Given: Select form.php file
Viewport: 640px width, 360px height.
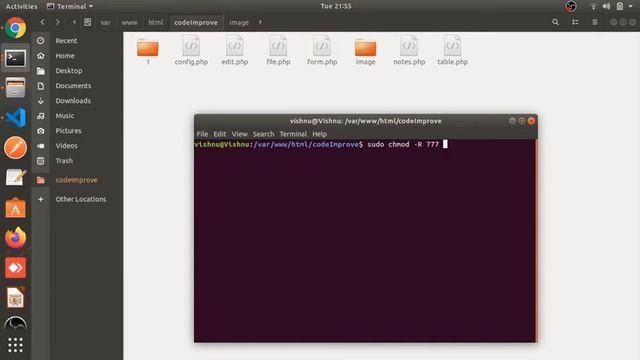Looking at the screenshot, I should click(x=322, y=51).
